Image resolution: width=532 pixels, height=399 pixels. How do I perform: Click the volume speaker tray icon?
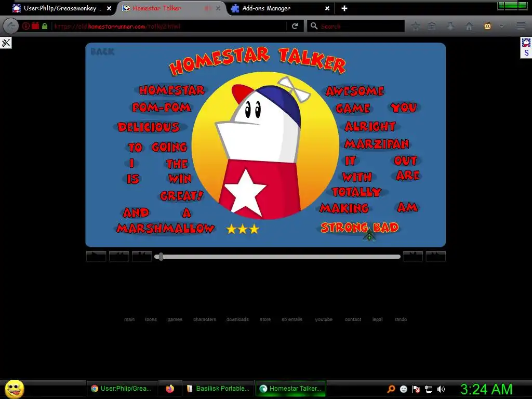(x=441, y=389)
